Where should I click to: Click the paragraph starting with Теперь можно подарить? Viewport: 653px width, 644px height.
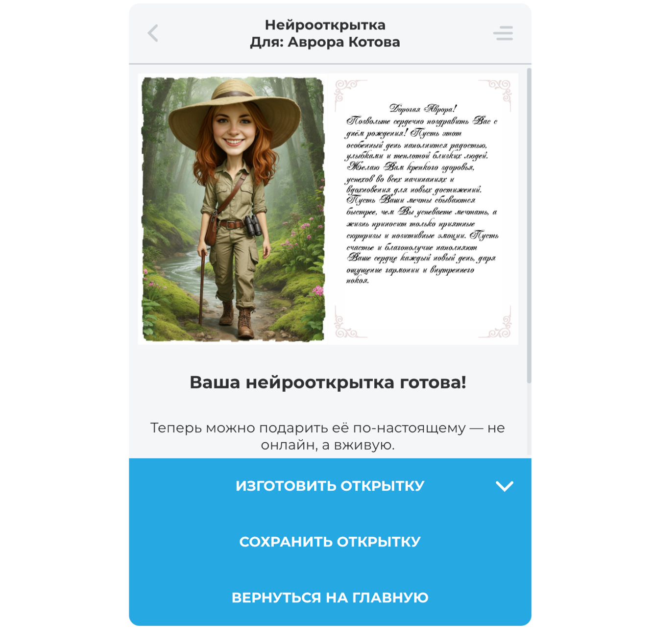(328, 436)
